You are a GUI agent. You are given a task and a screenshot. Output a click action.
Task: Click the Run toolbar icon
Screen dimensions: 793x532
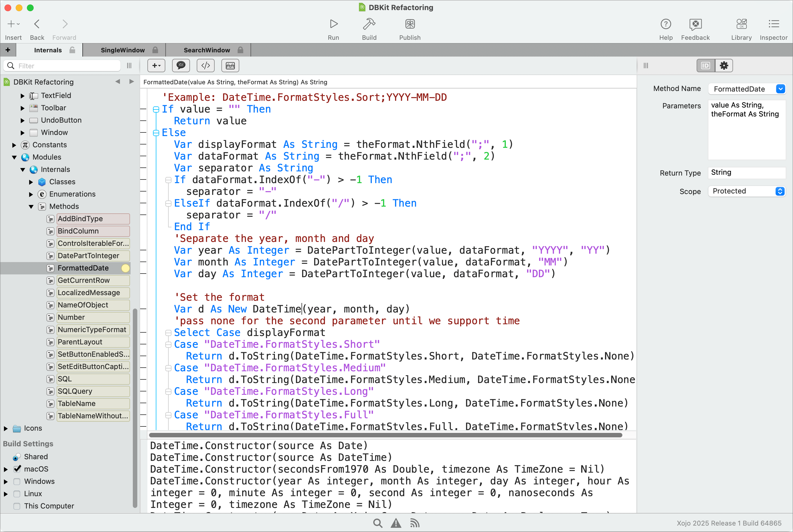(x=333, y=24)
